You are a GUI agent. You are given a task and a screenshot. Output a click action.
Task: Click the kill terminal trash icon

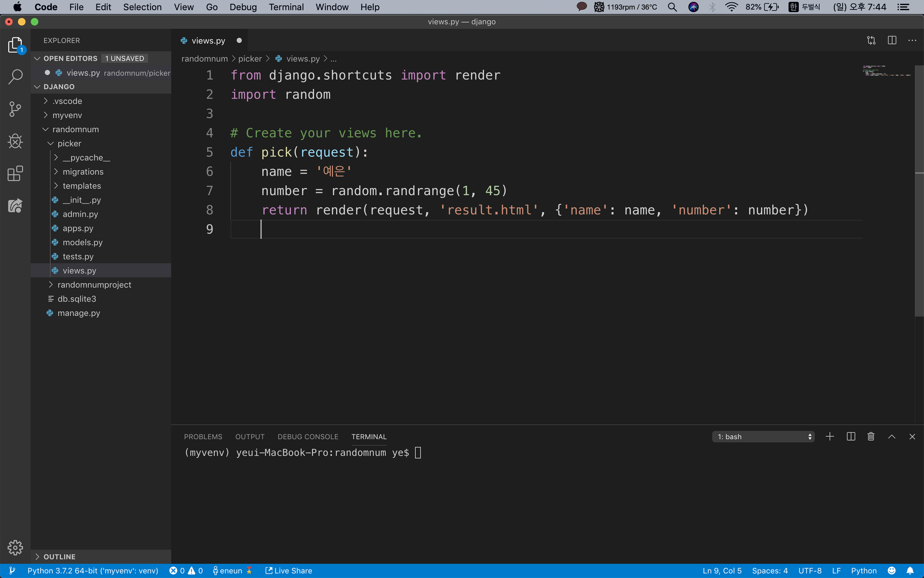(x=871, y=437)
